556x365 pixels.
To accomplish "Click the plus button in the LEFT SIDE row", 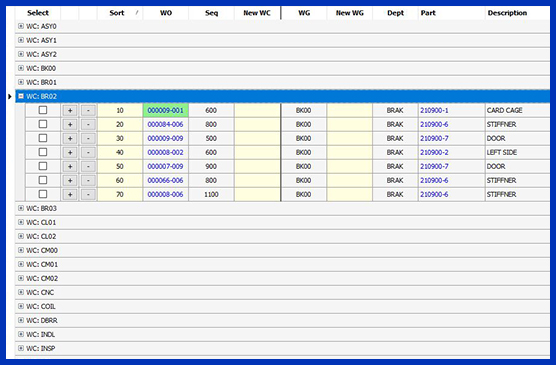I will click(70, 153).
